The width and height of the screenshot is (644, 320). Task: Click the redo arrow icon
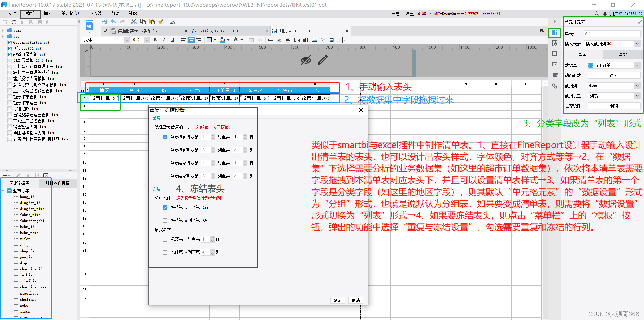point(122,22)
